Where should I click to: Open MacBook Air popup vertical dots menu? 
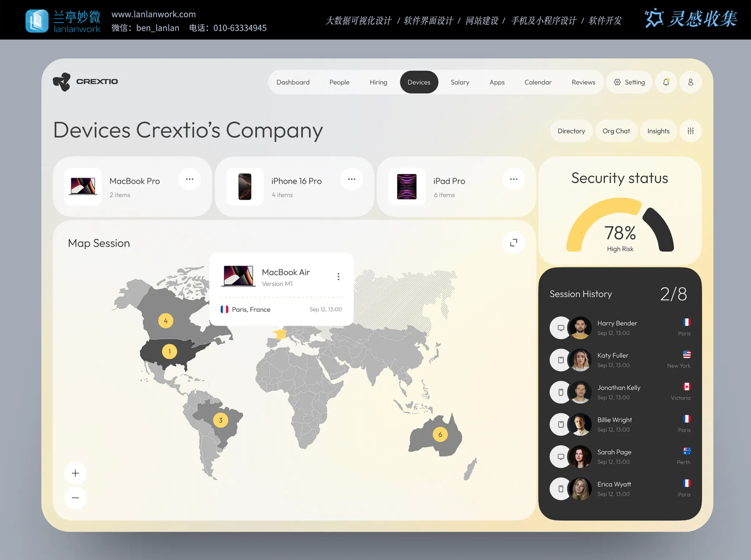(x=338, y=277)
